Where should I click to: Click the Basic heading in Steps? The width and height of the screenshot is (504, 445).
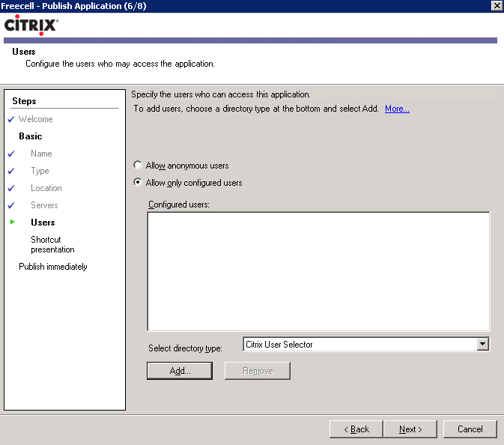(31, 136)
